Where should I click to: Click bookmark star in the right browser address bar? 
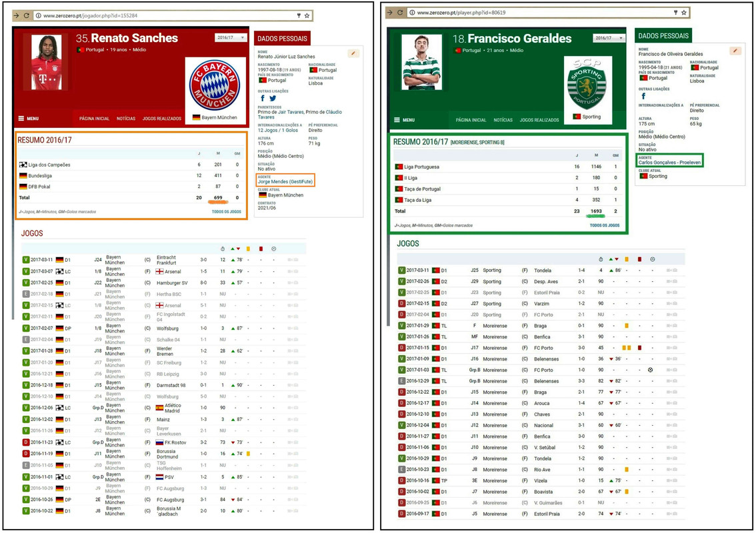pos(684,13)
